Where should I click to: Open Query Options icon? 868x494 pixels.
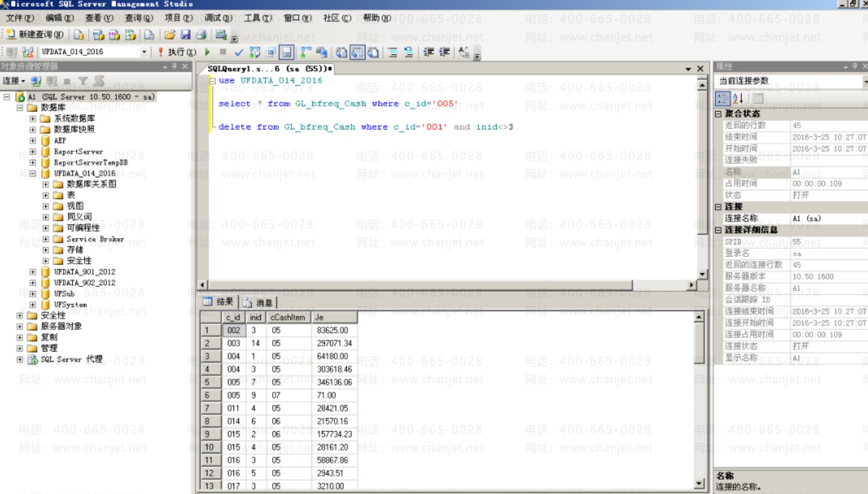pos(271,52)
